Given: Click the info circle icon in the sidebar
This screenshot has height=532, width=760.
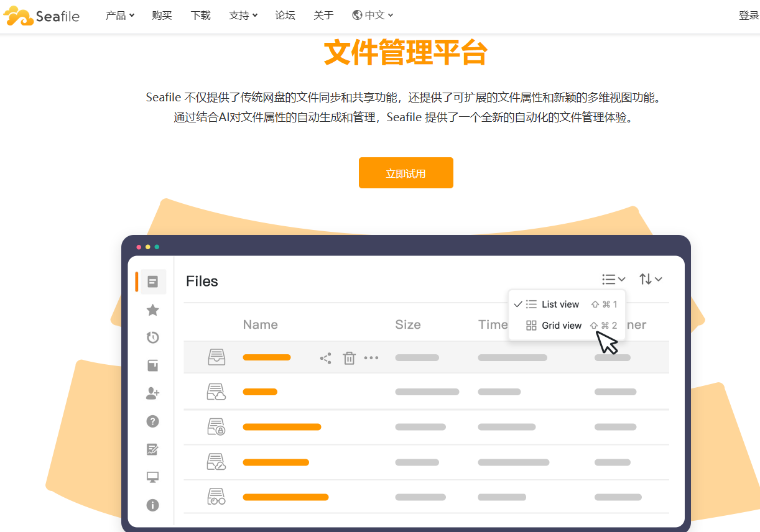Looking at the screenshot, I should (152, 505).
